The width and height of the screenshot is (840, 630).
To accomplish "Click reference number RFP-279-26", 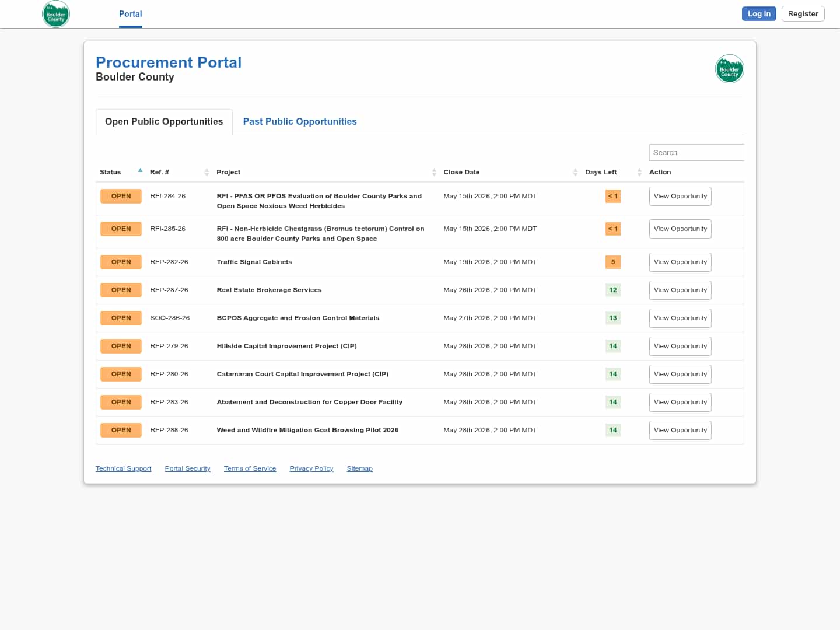I will coord(169,346).
